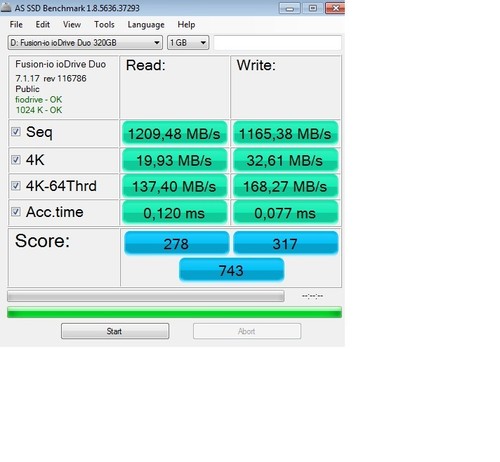Uncheck the 4K-64Thrd test checkbox
This screenshot has width=500, height=462.
click(x=16, y=186)
